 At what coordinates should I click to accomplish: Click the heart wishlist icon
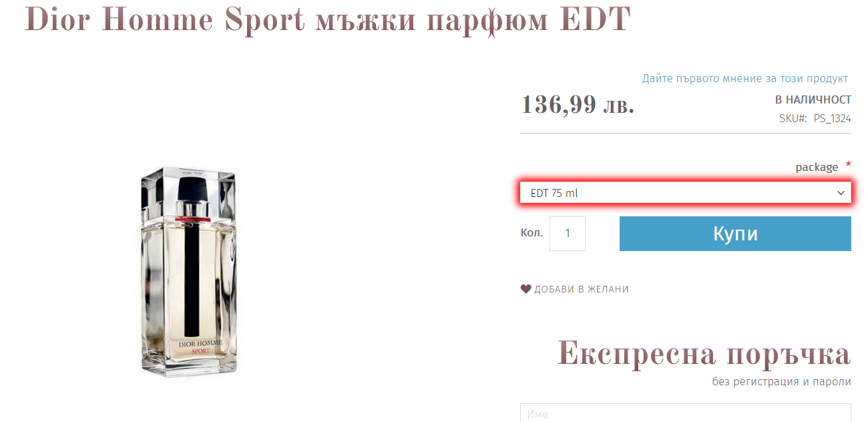(x=525, y=289)
